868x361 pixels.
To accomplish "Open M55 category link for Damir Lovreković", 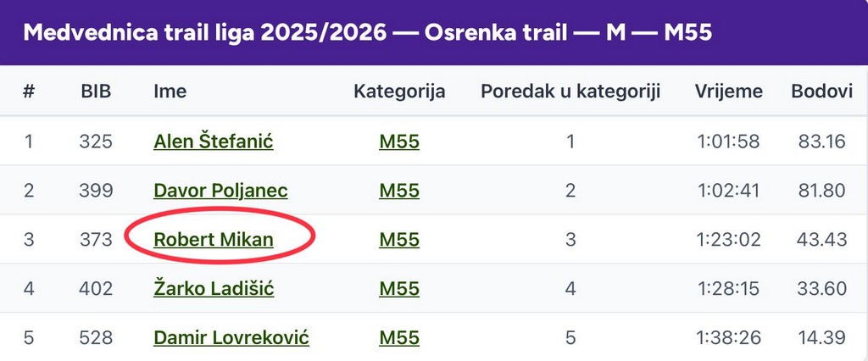I will pos(398,338).
